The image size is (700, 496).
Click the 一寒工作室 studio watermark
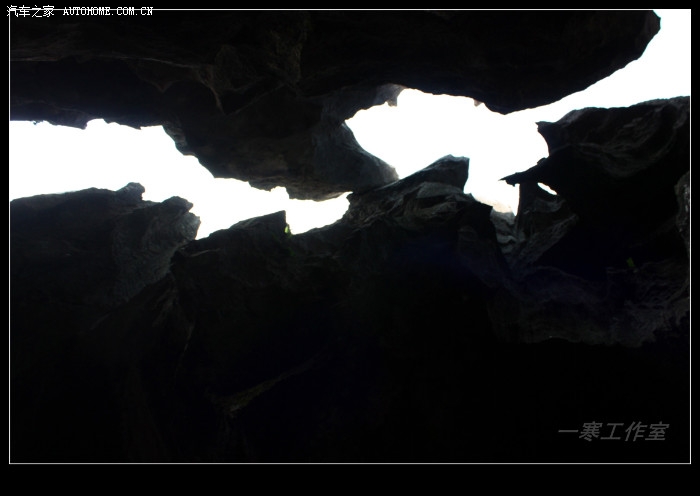tap(612, 431)
